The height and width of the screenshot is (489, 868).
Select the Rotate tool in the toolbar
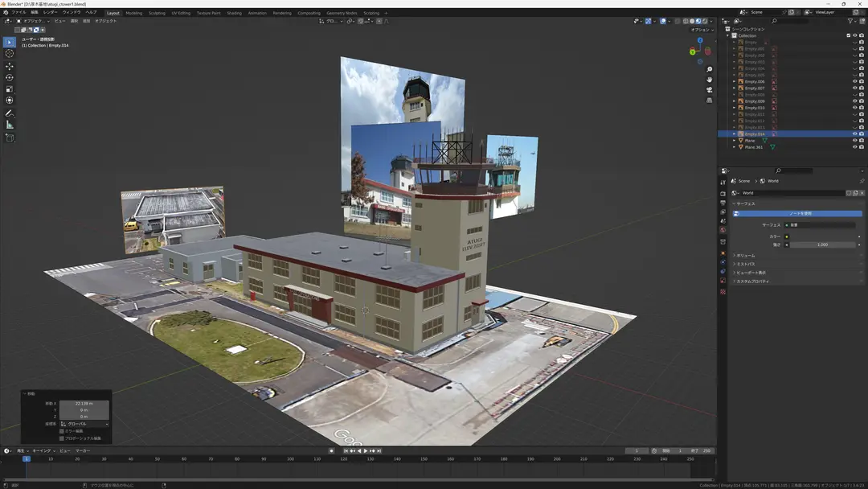coord(10,77)
